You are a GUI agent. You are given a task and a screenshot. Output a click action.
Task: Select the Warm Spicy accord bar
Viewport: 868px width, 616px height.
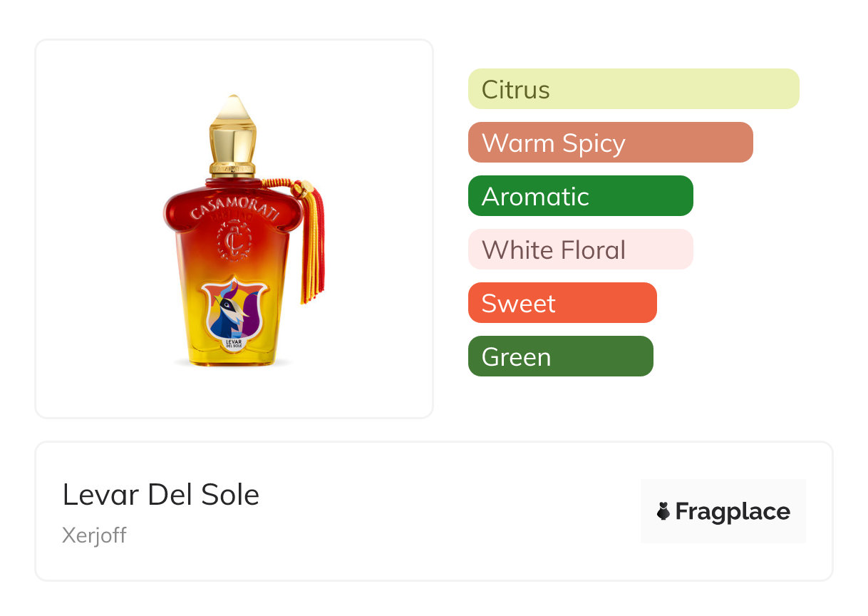click(611, 143)
